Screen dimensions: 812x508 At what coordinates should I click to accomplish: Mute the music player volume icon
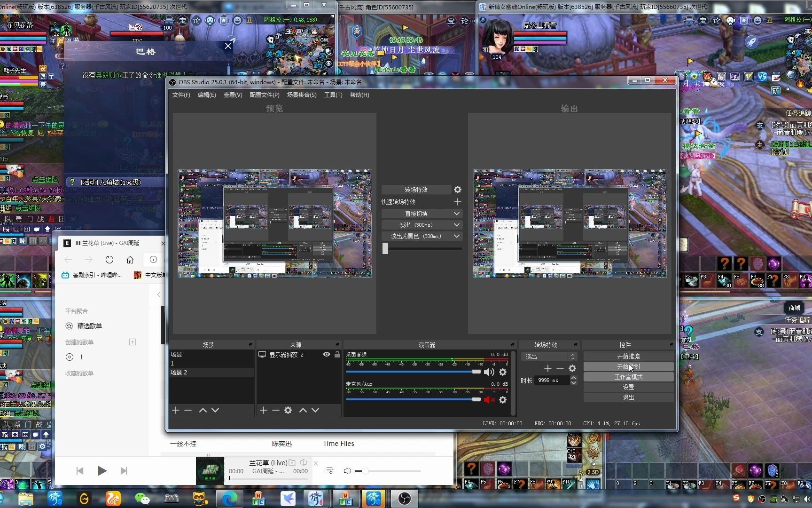pyautogui.click(x=347, y=470)
